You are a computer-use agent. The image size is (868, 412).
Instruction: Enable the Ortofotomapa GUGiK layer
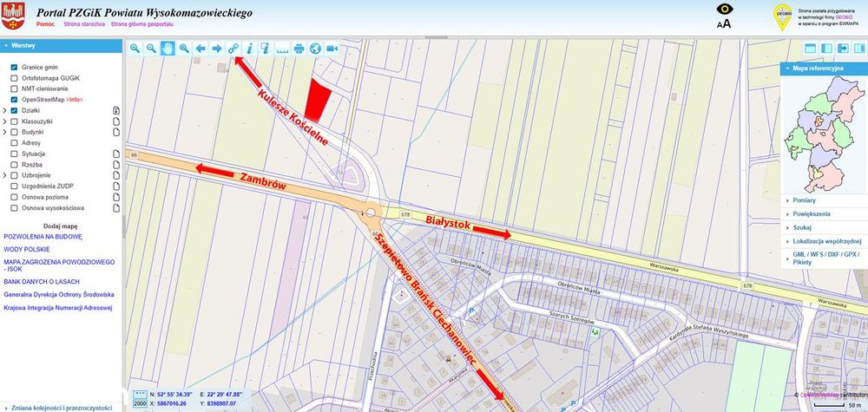coord(14,78)
